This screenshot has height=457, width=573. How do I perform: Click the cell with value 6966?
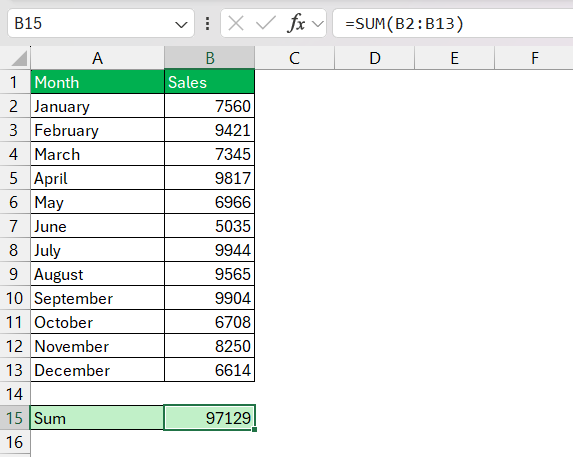click(x=209, y=202)
